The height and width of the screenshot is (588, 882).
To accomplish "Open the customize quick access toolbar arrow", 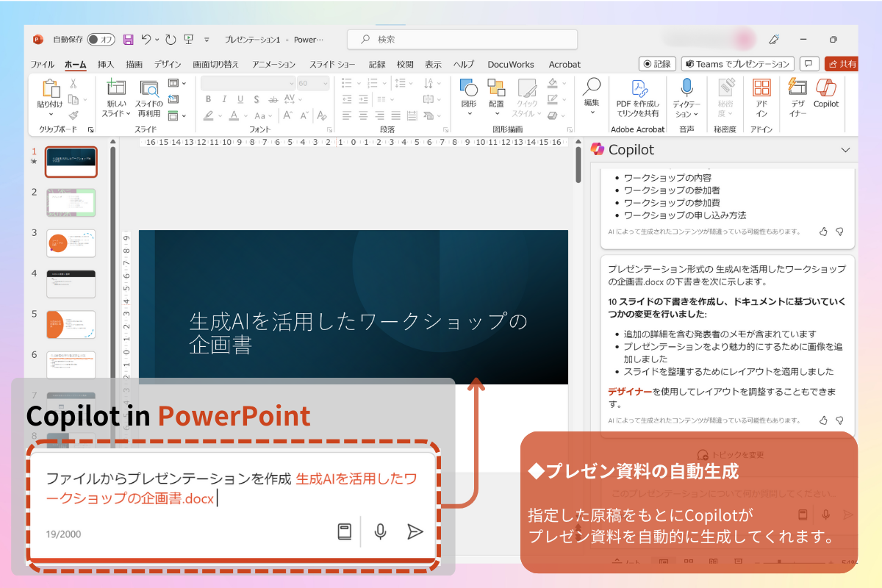I will (207, 40).
